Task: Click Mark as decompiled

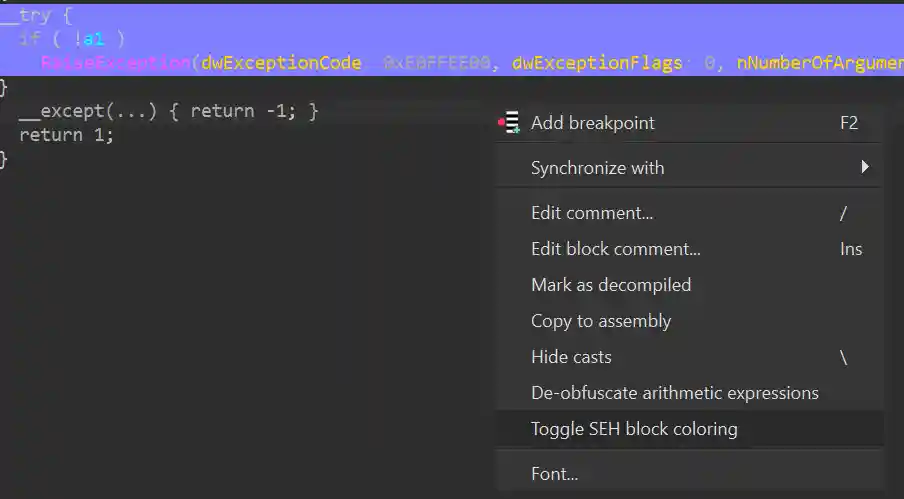Action: click(610, 285)
